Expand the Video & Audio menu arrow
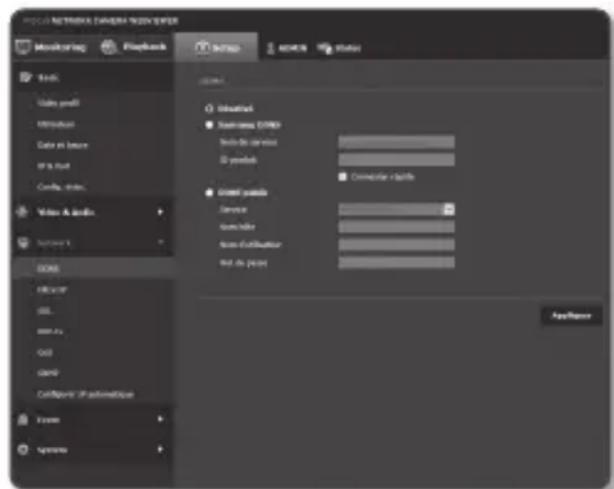614x489 pixels. tap(159, 211)
